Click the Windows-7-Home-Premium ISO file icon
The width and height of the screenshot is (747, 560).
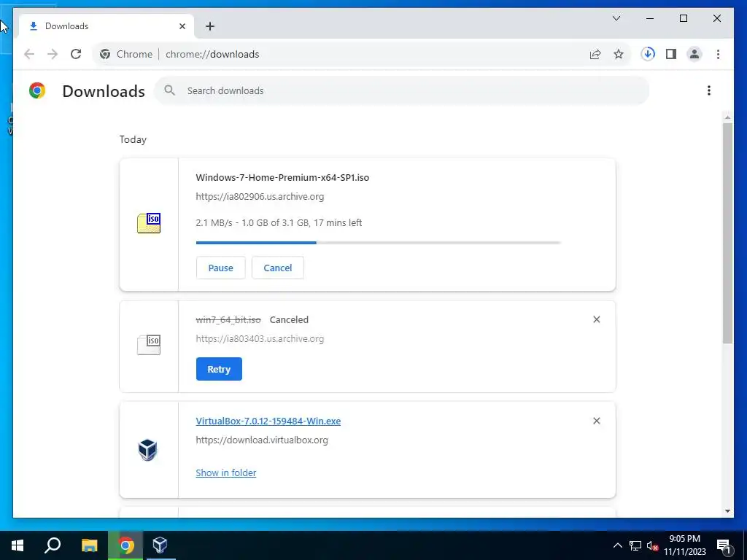tap(149, 223)
